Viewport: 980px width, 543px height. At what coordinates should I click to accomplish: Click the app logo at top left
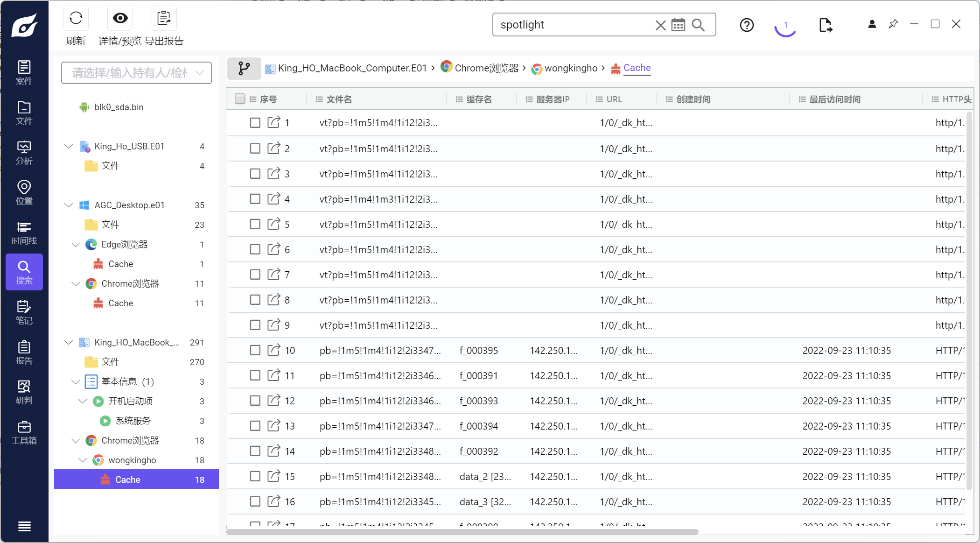[x=24, y=24]
